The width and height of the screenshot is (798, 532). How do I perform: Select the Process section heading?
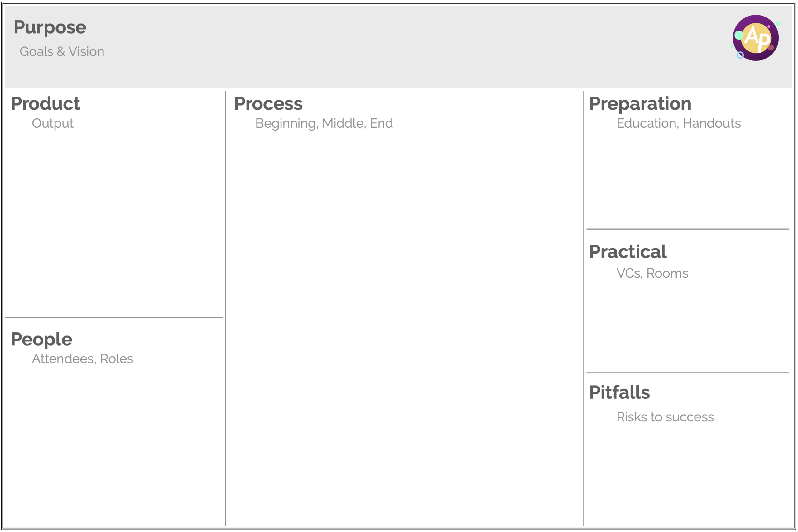point(268,104)
